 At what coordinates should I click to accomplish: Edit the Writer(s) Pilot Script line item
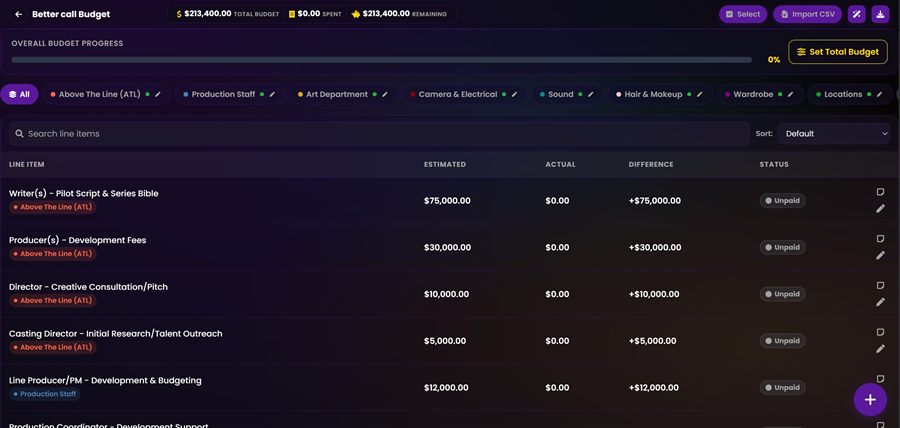coord(880,209)
